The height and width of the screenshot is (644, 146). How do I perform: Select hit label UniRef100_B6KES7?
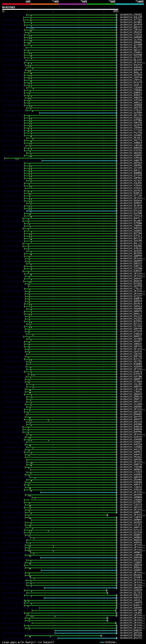(x=131, y=337)
